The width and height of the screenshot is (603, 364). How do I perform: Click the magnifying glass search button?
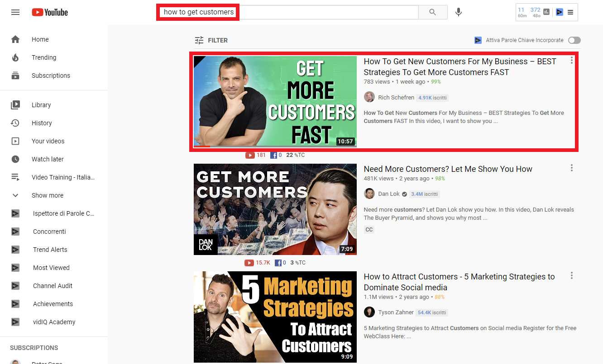433,12
